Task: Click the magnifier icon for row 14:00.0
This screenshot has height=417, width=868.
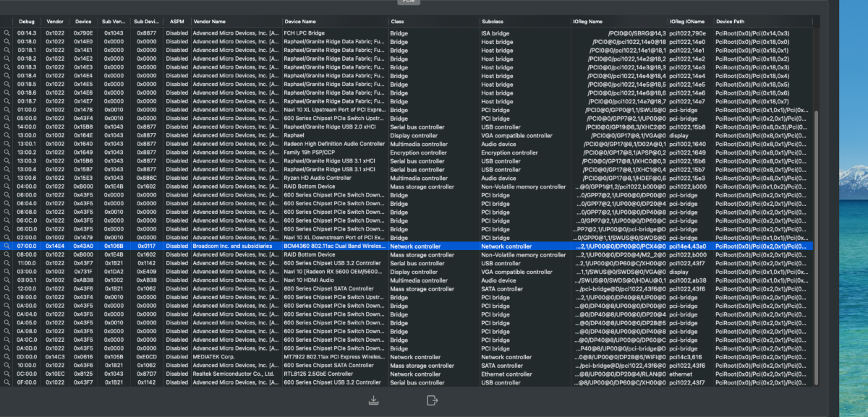Action: tap(7, 127)
